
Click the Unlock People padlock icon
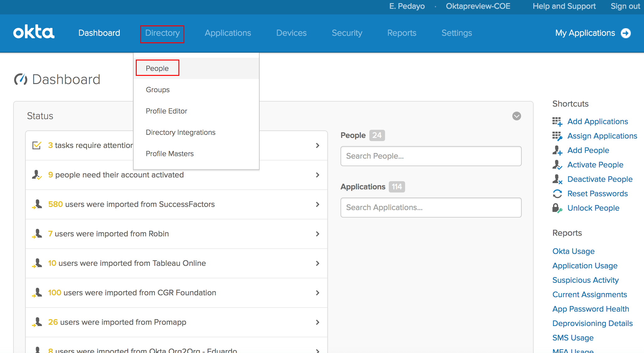pos(557,208)
